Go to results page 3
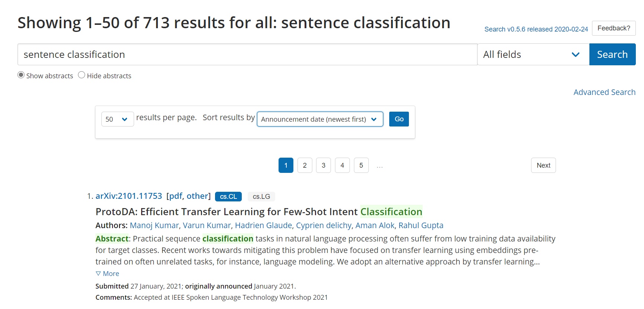 (x=323, y=165)
